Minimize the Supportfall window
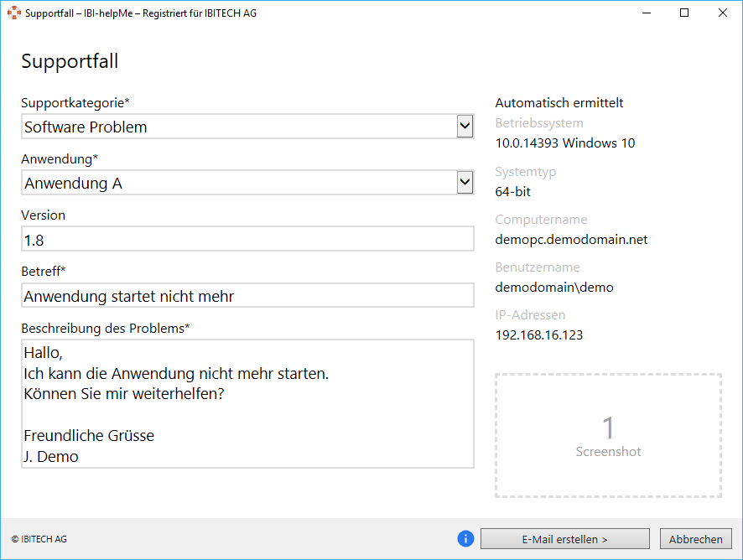Screen dimensions: 743x560 pos(647,13)
